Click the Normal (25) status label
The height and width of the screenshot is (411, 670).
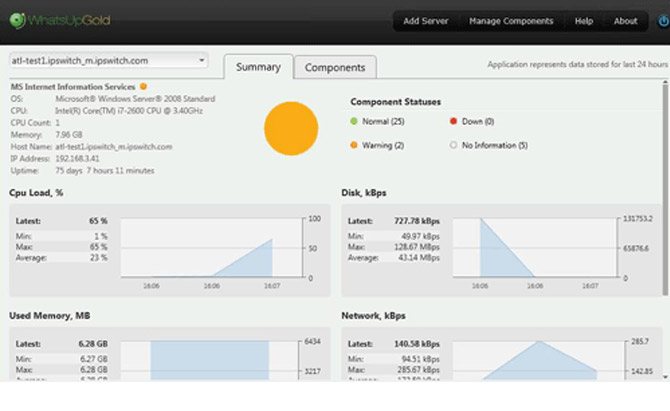click(383, 121)
